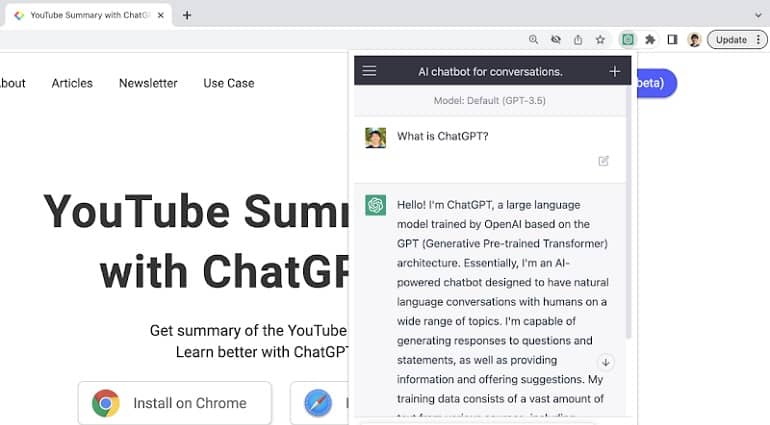Open the green ChatGPT extension icon
This screenshot has height=425, width=770.
(x=628, y=40)
